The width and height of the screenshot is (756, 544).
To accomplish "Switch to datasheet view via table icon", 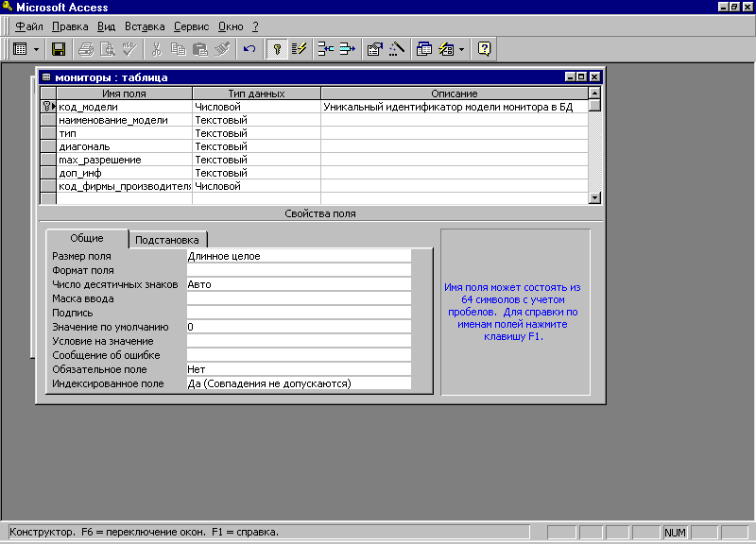I will pos(20,49).
